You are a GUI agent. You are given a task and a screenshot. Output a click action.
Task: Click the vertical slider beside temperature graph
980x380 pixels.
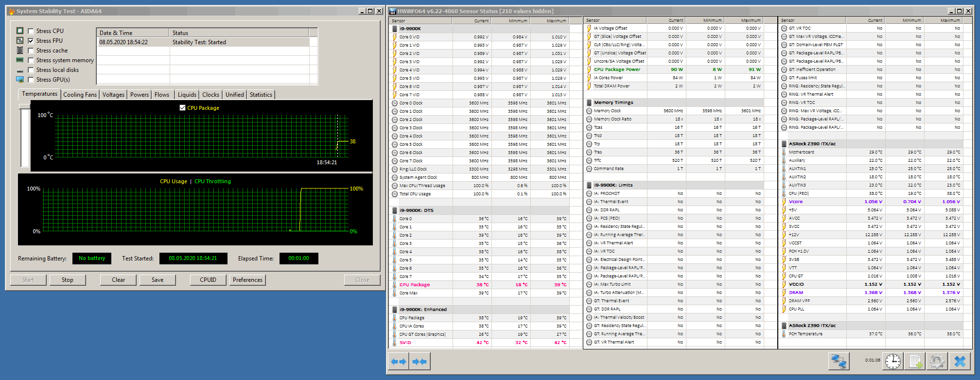click(x=24, y=136)
